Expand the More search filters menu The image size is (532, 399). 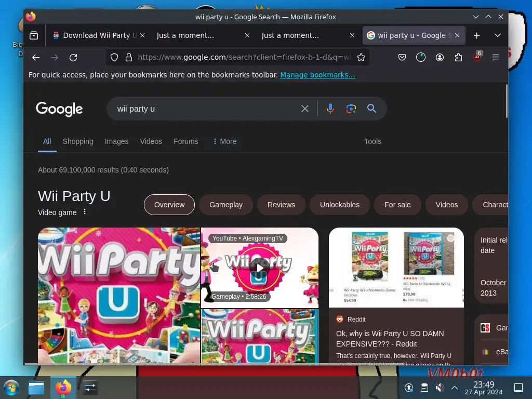click(224, 141)
